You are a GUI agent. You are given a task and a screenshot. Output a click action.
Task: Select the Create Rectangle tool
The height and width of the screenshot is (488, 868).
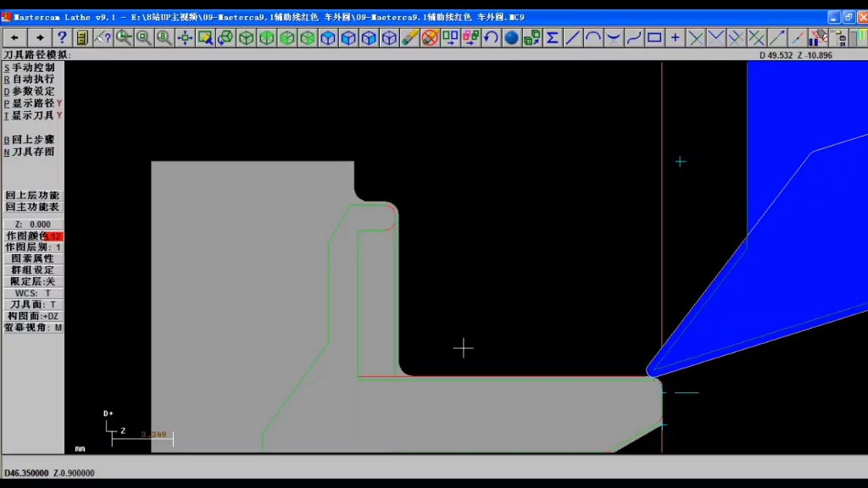[655, 37]
